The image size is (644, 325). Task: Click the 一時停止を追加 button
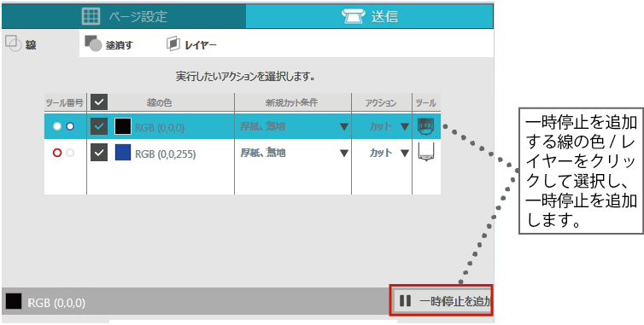pos(442,301)
